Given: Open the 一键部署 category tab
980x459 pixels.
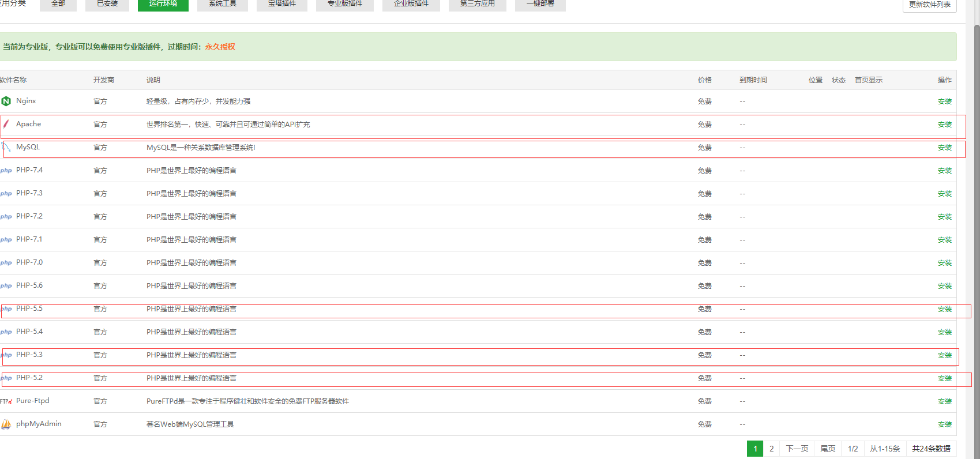Looking at the screenshot, I should pos(540,4).
